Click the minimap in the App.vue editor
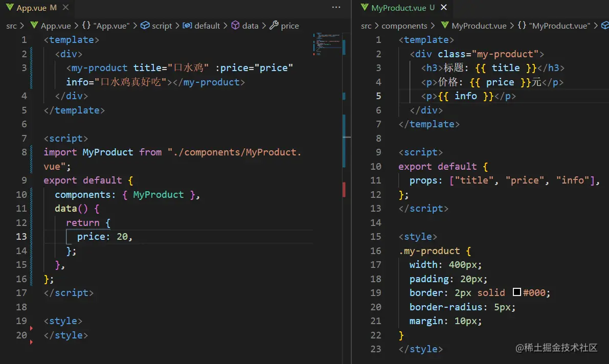 [x=327, y=44]
